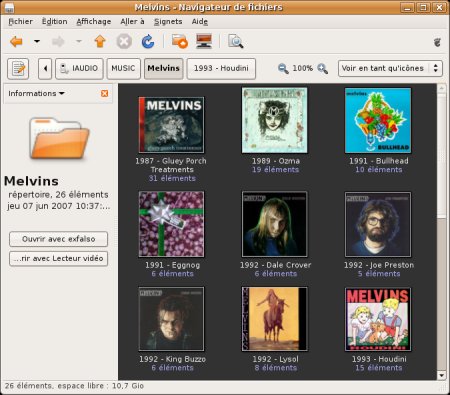This screenshot has height=395, width=450.
Task: Toggle text-based location entry
Action: pos(18,69)
